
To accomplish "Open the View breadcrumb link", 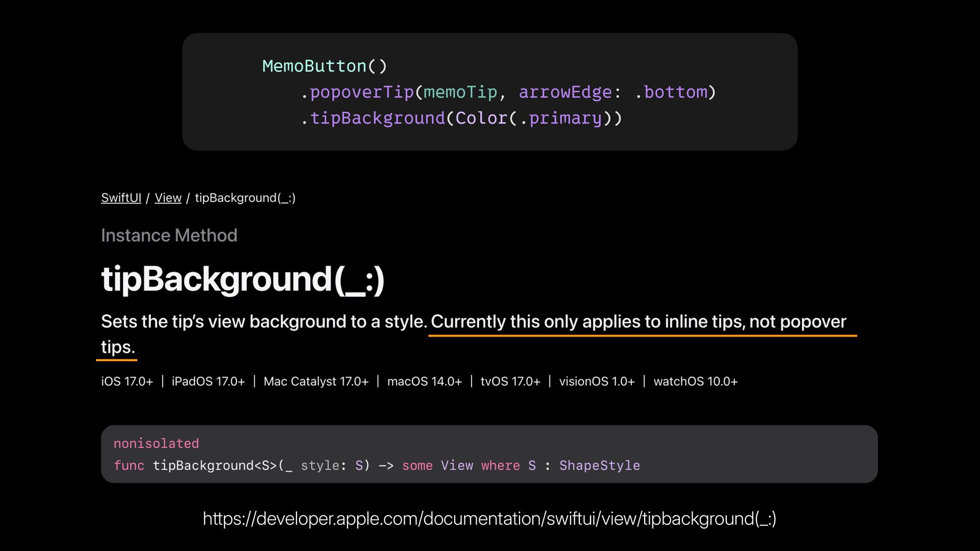I will (168, 198).
